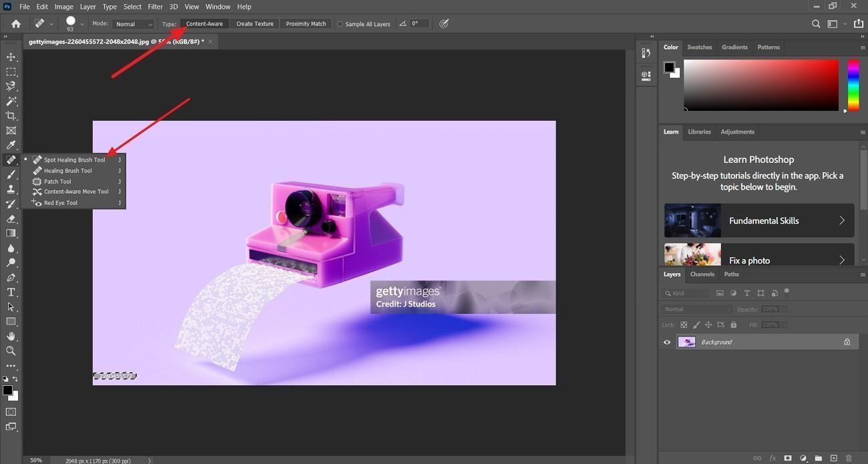Select the Hand tool

tap(11, 336)
